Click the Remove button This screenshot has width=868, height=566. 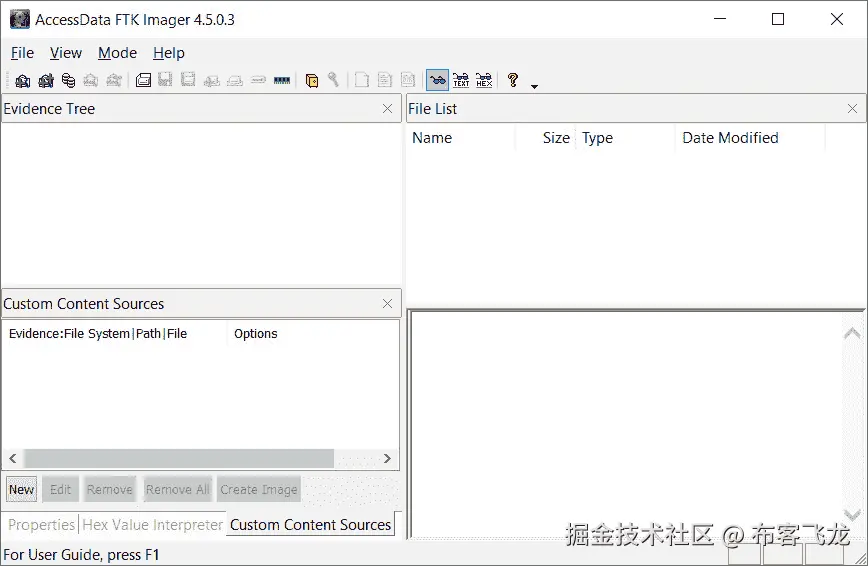tap(110, 490)
